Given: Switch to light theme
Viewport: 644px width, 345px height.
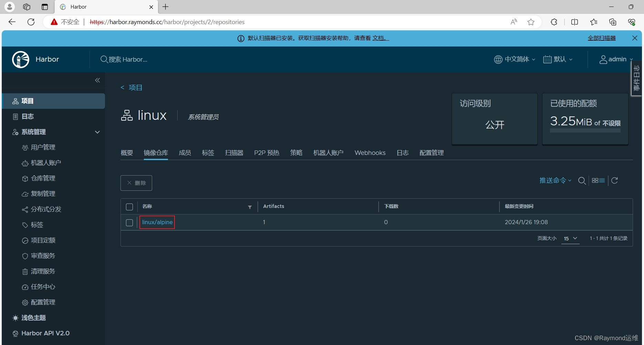Looking at the screenshot, I should point(29,318).
